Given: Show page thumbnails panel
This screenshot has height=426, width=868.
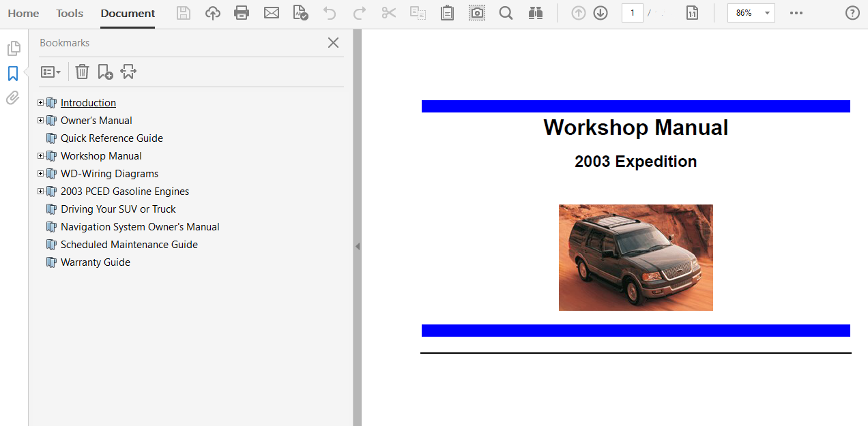Looking at the screenshot, I should pos(13,48).
